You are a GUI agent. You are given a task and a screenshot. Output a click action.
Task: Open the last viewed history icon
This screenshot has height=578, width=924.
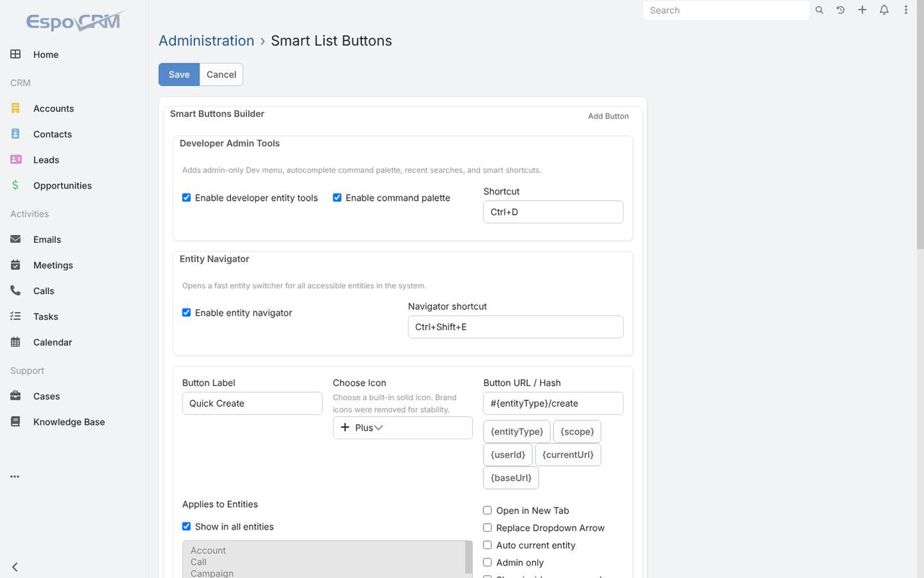(x=840, y=10)
